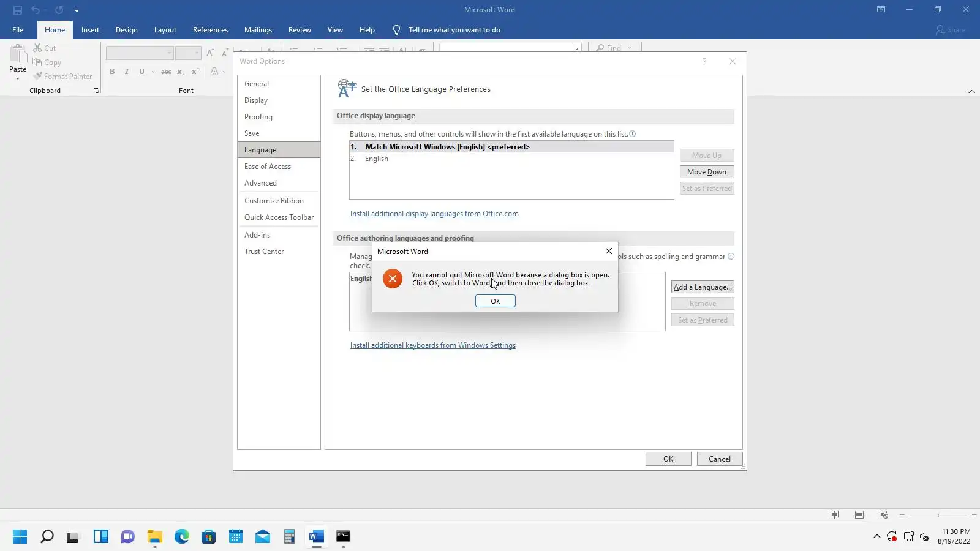Click the Move Up button
This screenshot has height=551, width=980.
coord(707,156)
